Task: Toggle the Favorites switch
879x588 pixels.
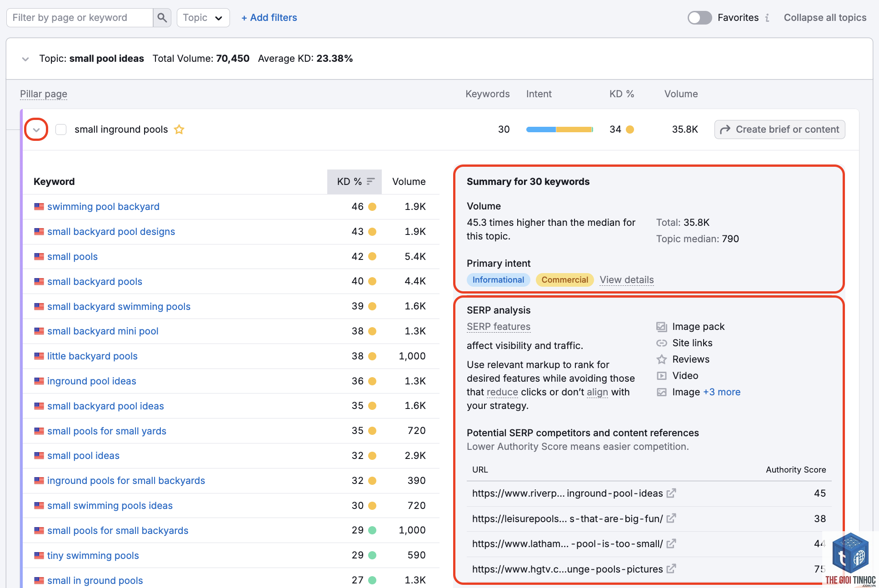Action: 699,18
